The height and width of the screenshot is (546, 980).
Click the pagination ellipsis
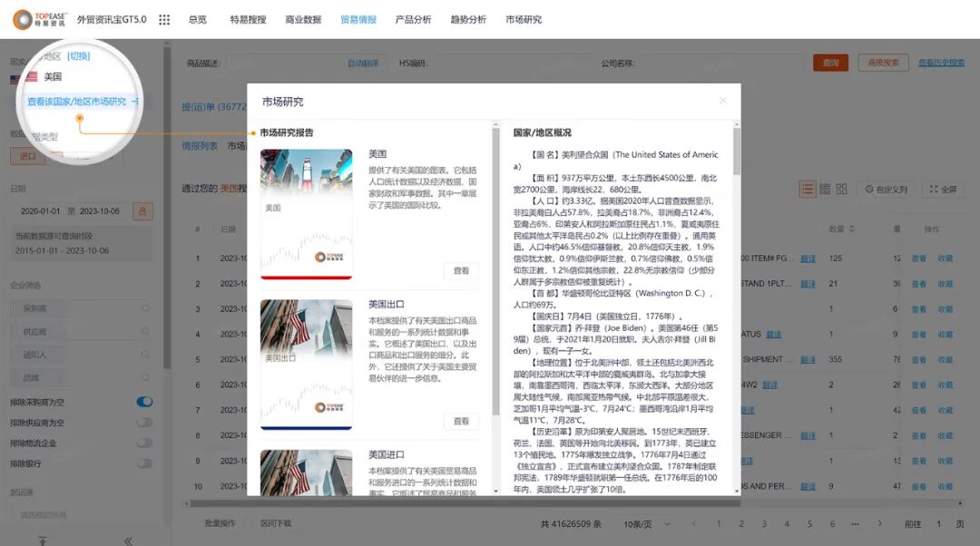(x=855, y=523)
